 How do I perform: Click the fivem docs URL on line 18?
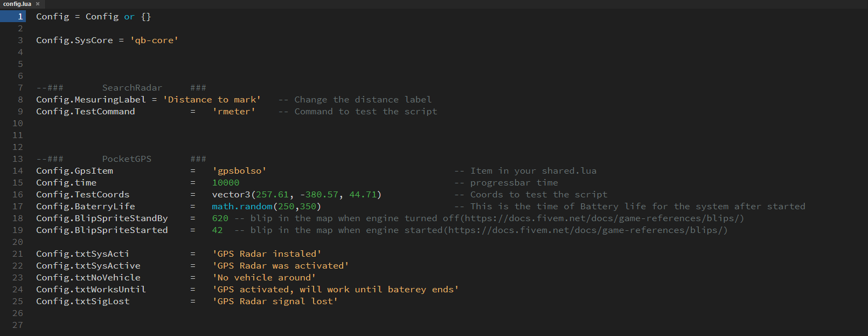click(x=601, y=218)
